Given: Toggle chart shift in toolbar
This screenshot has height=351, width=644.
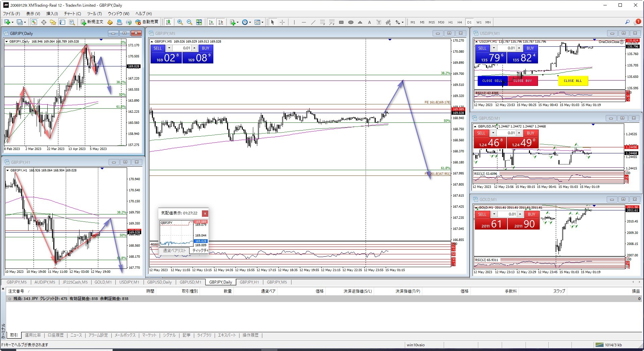Looking at the screenshot, I should tap(221, 22).
